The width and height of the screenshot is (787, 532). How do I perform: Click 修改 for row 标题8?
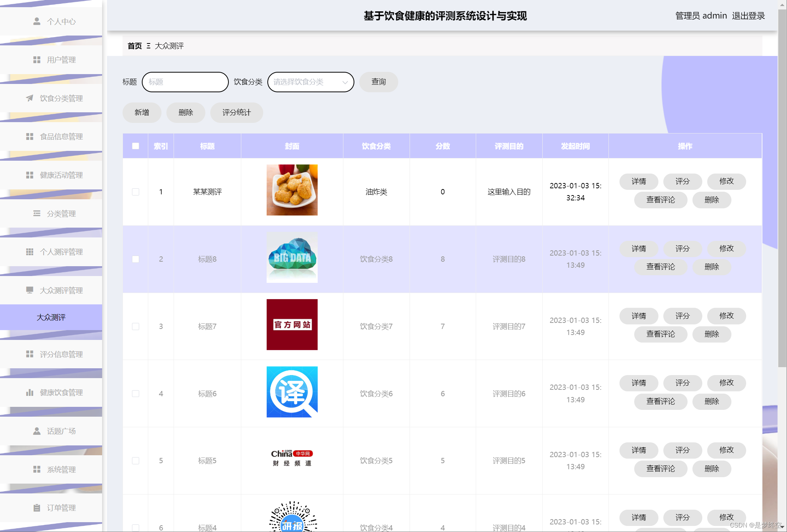(x=726, y=249)
